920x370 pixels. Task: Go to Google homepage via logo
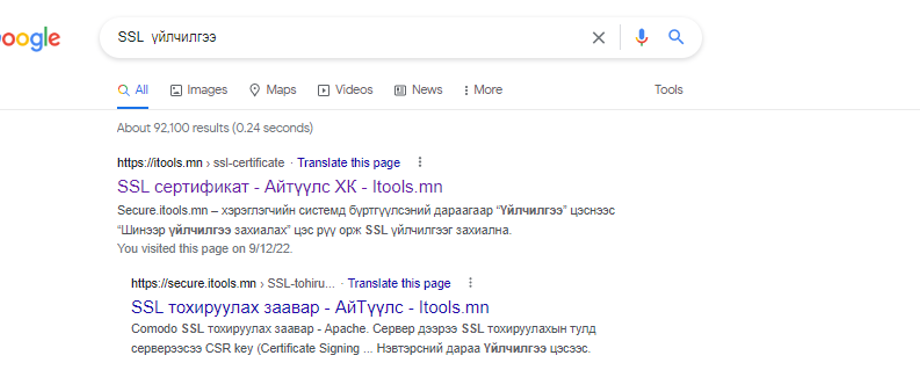30,39
